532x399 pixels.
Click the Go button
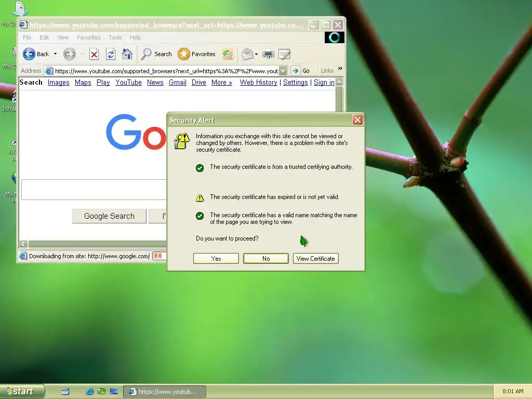(x=301, y=71)
